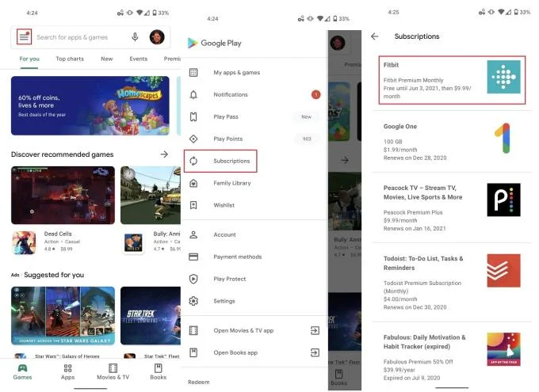Expand Discover recommended games arrow
This screenshot has width=539, height=392.
[164, 154]
